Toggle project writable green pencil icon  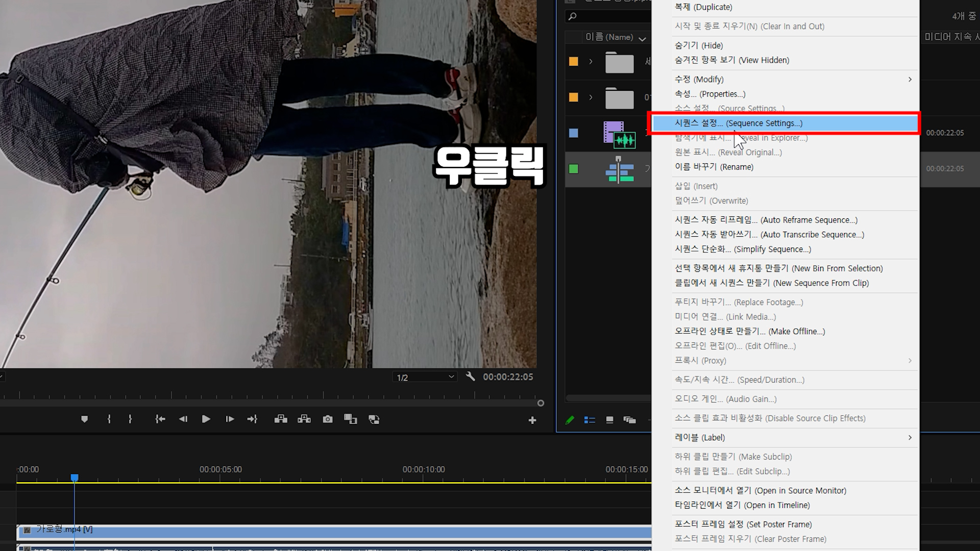[x=570, y=420]
